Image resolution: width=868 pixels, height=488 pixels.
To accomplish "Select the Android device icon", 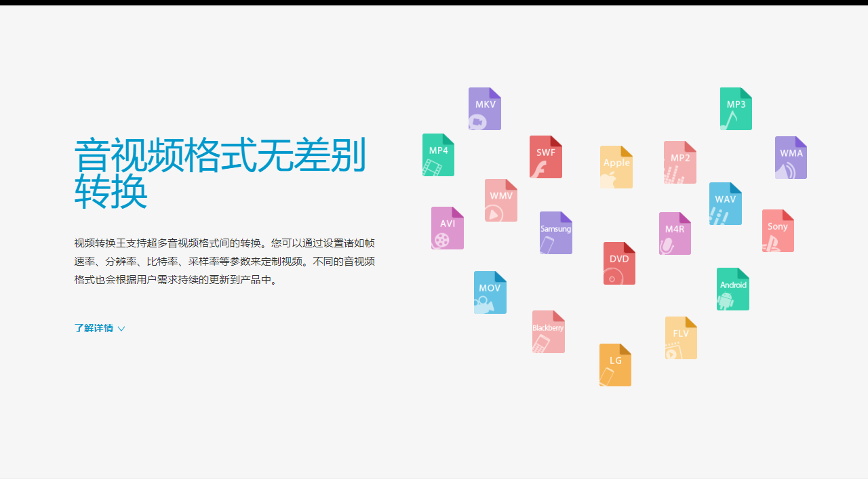I will pyautogui.click(x=732, y=289).
